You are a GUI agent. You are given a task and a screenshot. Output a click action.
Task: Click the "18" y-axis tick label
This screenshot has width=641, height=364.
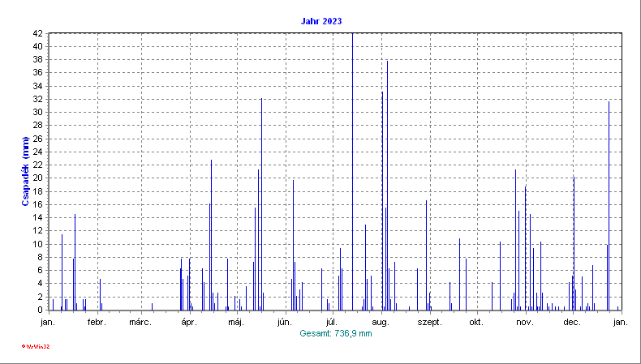pyautogui.click(x=38, y=191)
